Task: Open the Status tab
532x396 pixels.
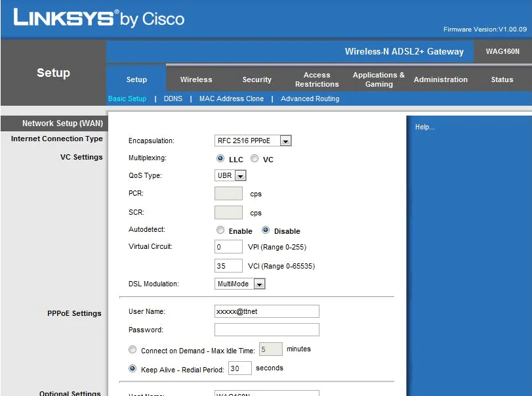Action: [502, 79]
